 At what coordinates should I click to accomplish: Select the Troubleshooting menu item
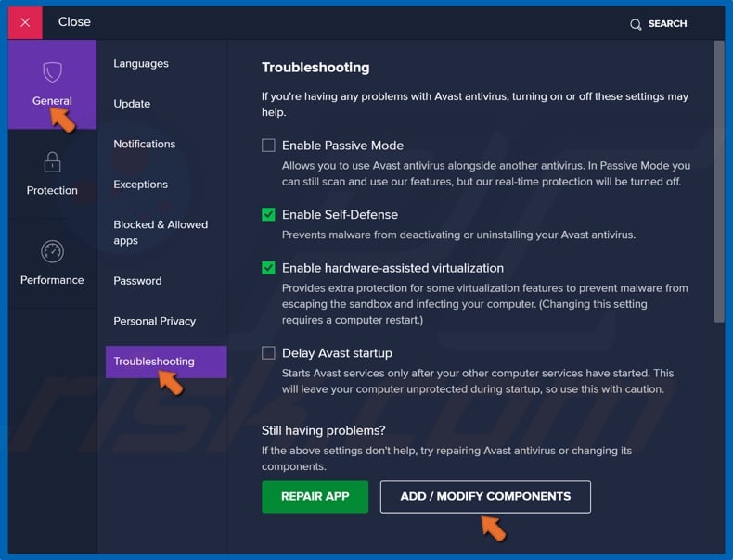(x=166, y=362)
